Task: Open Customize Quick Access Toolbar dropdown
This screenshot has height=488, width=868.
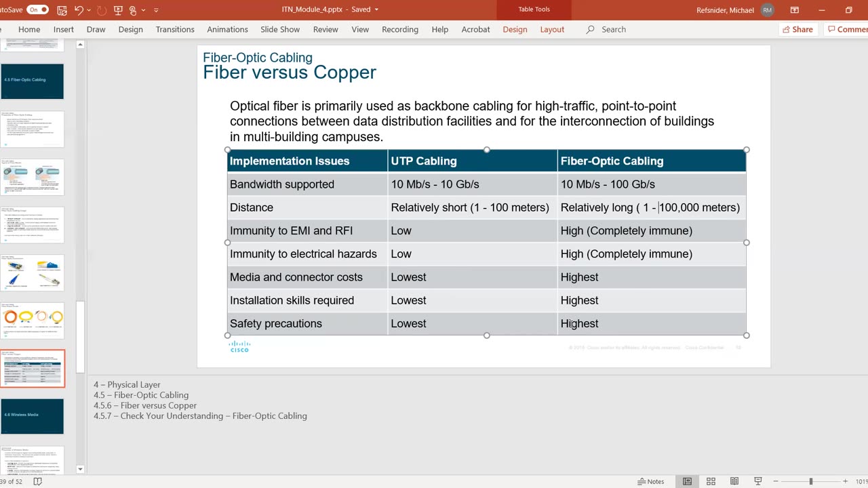Action: (157, 10)
